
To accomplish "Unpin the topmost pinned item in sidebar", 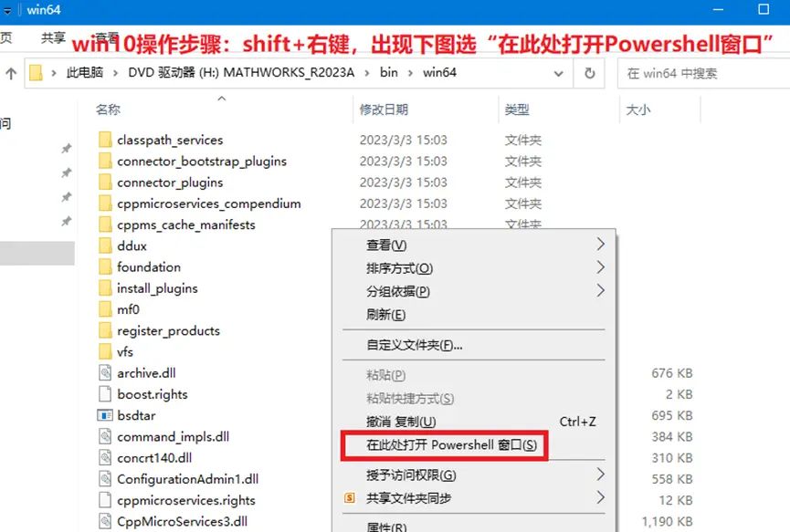I will tap(67, 149).
